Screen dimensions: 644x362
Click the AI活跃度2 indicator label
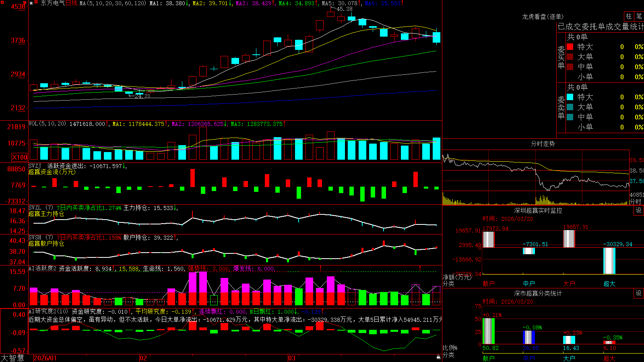pos(43,268)
